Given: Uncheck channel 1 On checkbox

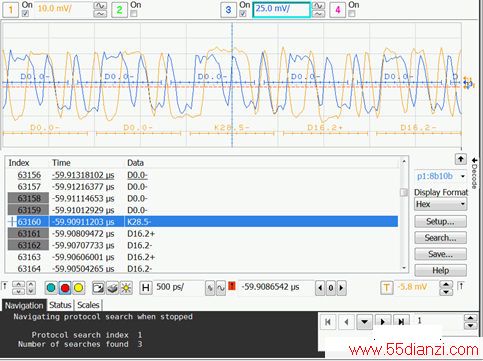Looking at the screenshot, I should tap(25, 14).
